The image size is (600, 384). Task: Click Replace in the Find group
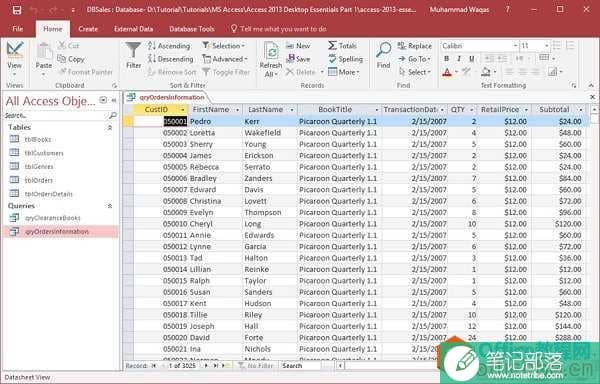[x=414, y=46]
